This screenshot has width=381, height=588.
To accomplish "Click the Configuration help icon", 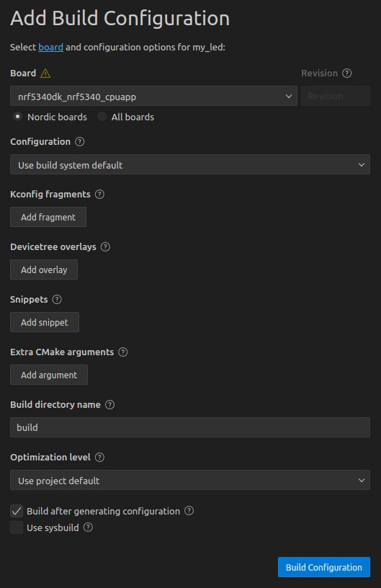I will (80, 142).
